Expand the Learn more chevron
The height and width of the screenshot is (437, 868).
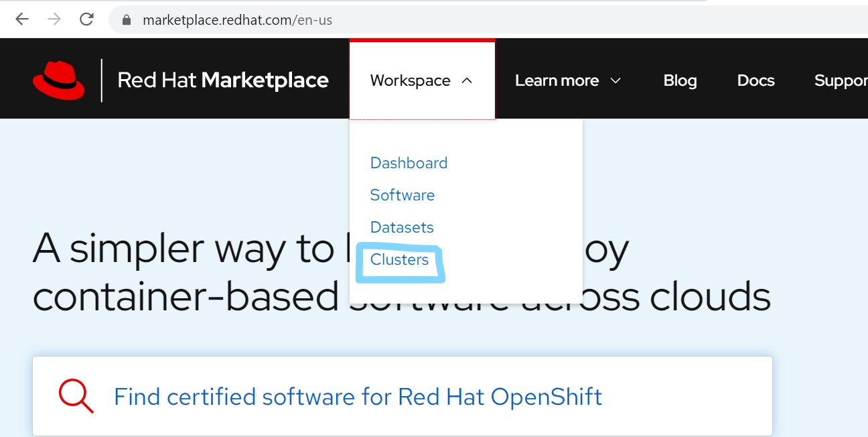tap(616, 80)
